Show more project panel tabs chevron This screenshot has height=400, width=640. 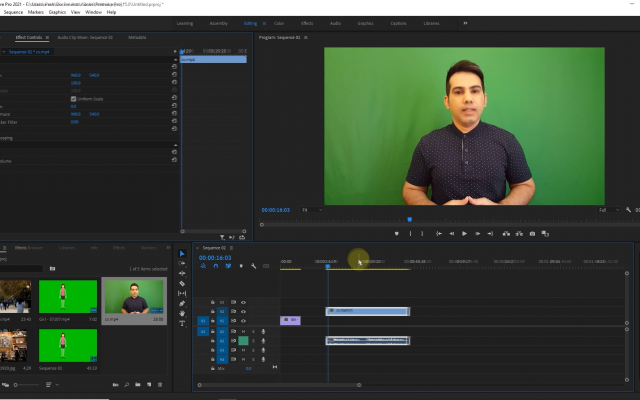tap(168, 248)
